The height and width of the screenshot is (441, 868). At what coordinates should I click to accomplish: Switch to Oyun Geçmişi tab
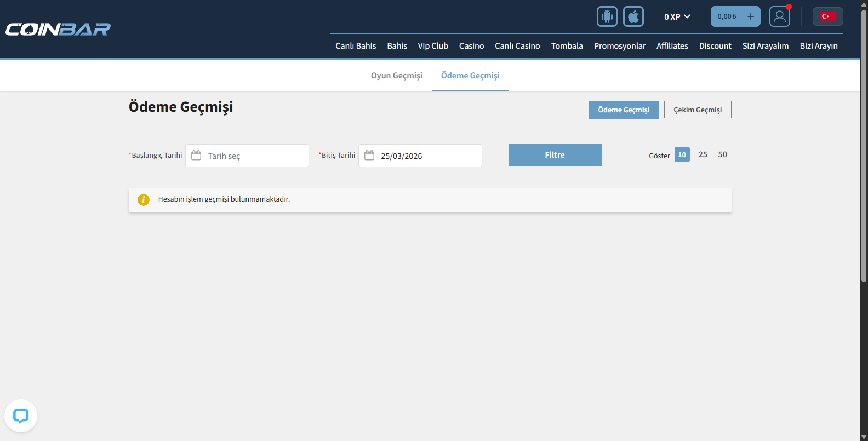pyautogui.click(x=397, y=76)
